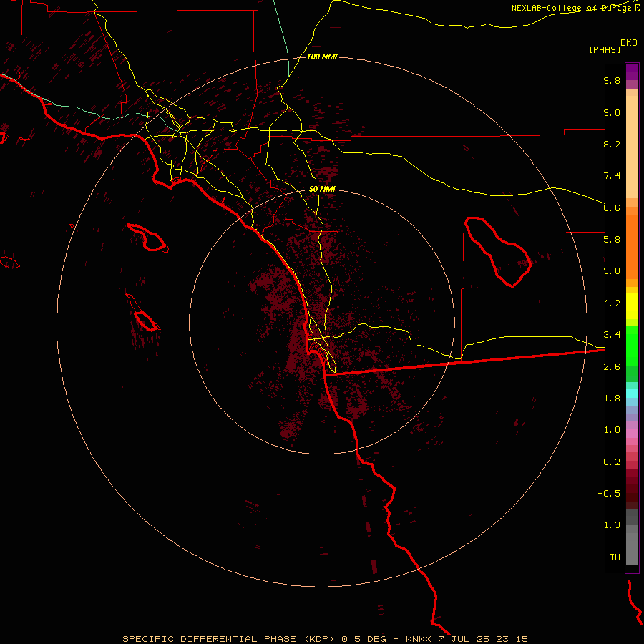Click the -1.3 legend value
Screen dimensions: 644x644
coord(609,525)
